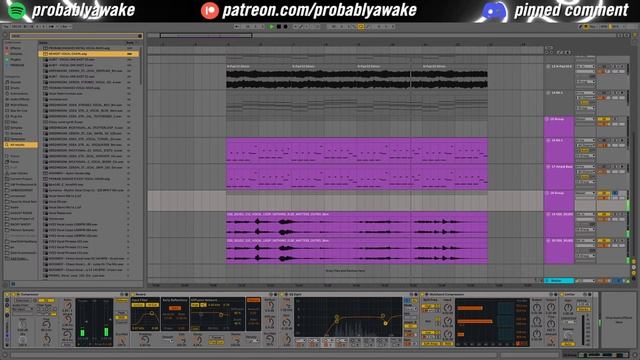Click the Arrangement Record button in the transport
The height and width of the screenshot is (360, 640).
[286, 27]
